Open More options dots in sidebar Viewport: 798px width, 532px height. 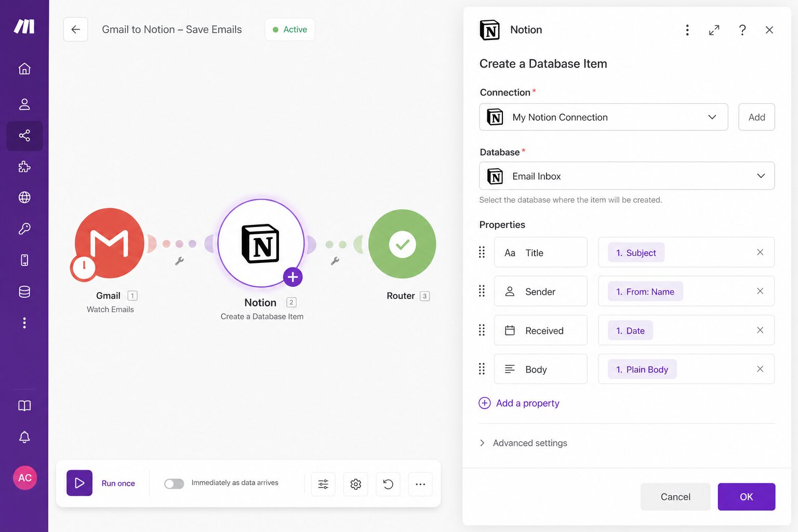pos(24,323)
